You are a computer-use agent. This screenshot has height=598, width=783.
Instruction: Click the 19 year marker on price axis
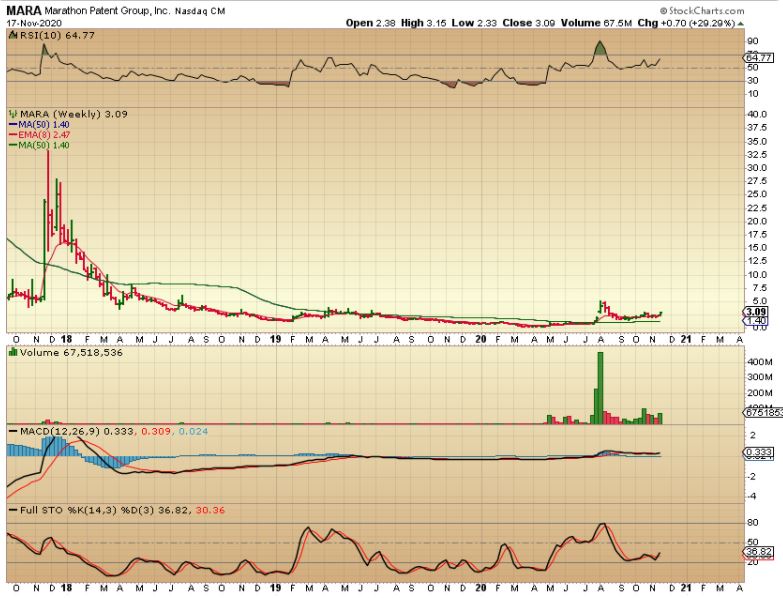(x=275, y=339)
